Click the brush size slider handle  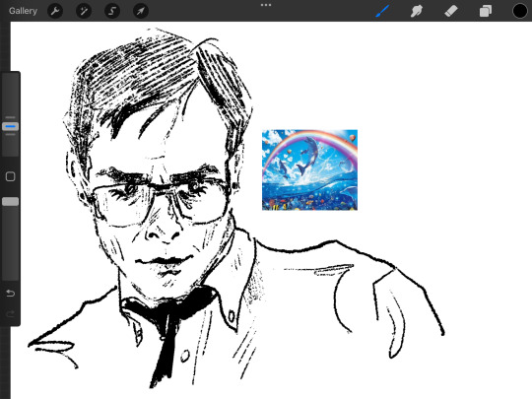click(x=10, y=126)
